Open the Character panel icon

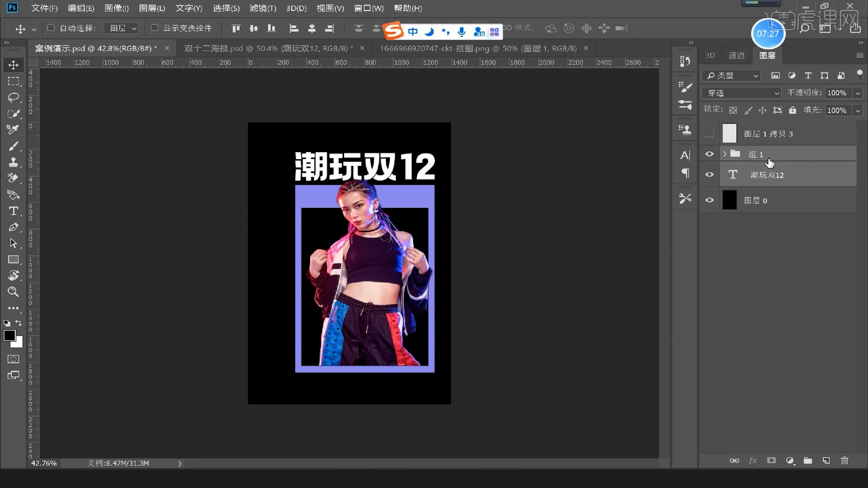pyautogui.click(x=685, y=155)
